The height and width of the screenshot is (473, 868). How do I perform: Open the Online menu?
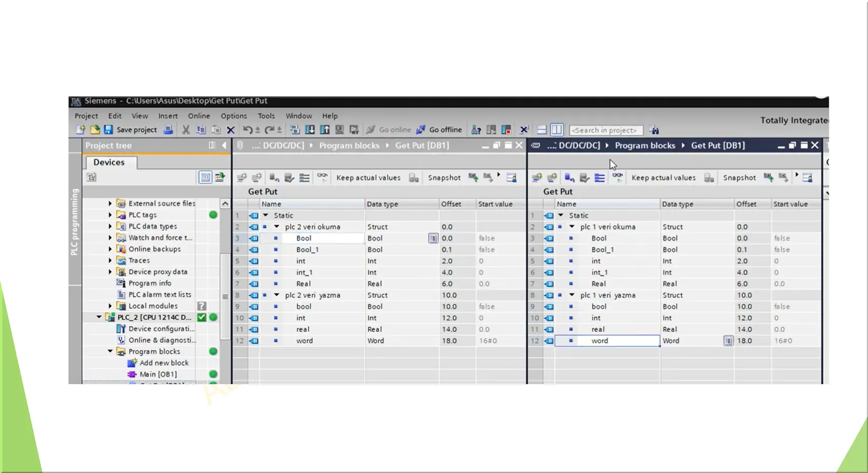[x=199, y=116]
